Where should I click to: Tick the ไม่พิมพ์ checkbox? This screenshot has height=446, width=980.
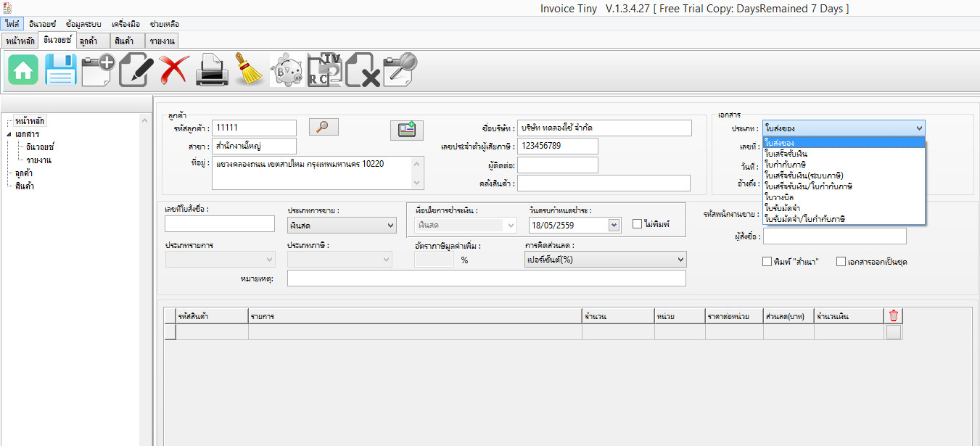pos(638,224)
